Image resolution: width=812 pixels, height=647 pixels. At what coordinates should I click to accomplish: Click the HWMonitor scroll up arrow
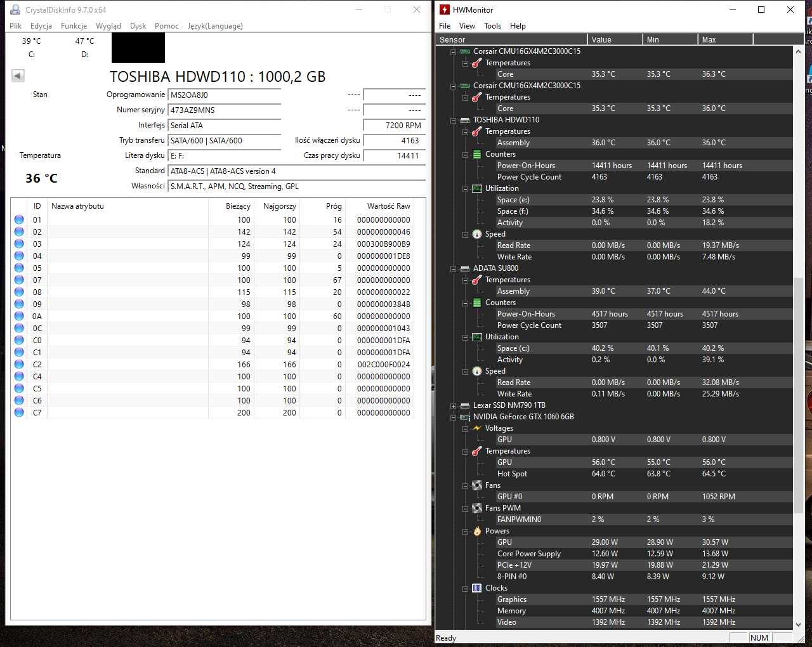click(798, 52)
